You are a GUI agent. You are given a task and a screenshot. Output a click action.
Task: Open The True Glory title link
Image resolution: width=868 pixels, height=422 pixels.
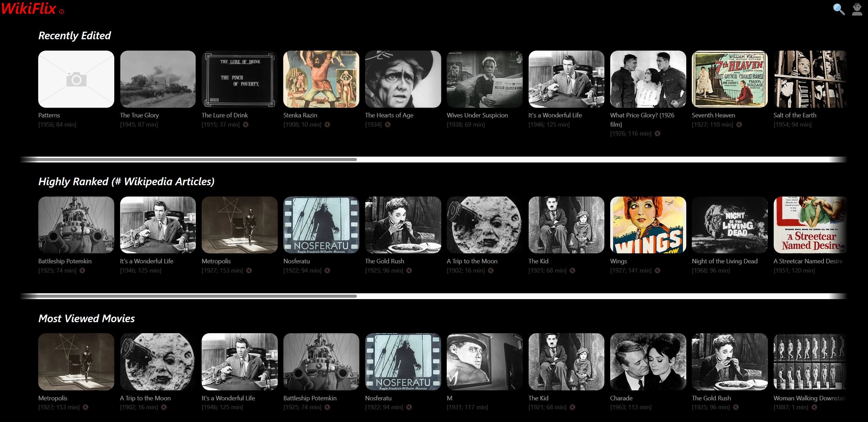tap(139, 115)
